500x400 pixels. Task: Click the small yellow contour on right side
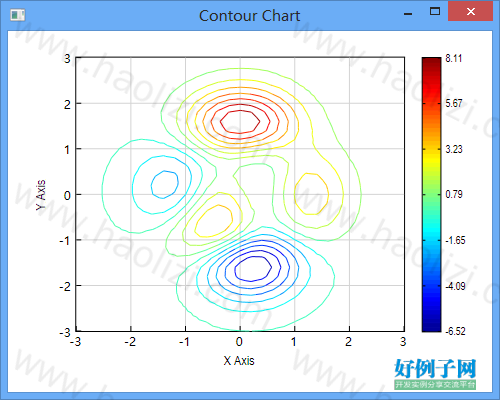(311, 194)
